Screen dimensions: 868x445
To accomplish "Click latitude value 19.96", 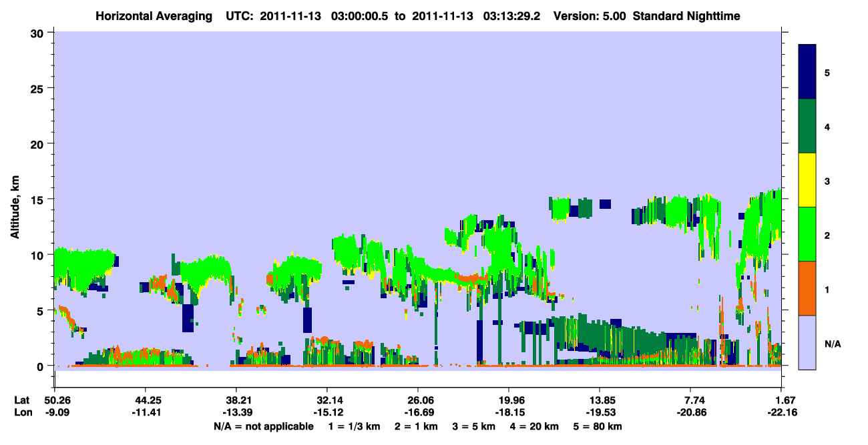I will 509,400.
